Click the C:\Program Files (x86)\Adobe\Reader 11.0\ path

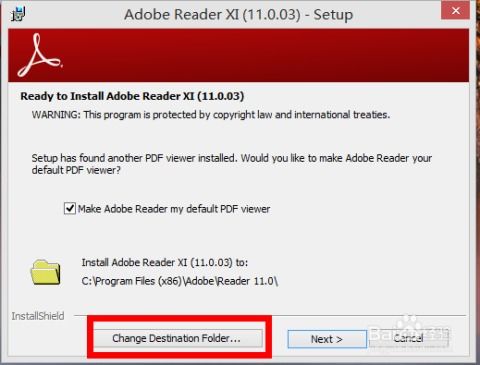pos(180,281)
